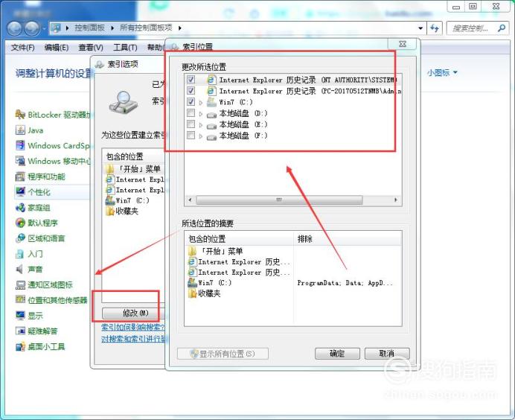Click the Win7 (C:) drive icon in tree
This screenshot has height=420, width=515.
[211, 102]
